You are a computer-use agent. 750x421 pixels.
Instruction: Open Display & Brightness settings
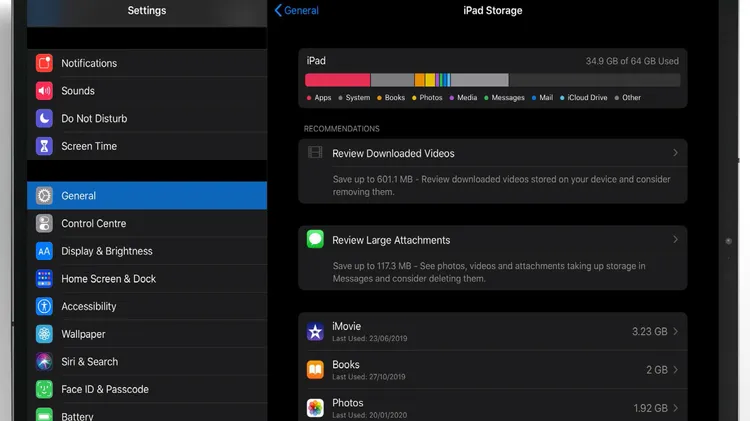click(x=147, y=251)
